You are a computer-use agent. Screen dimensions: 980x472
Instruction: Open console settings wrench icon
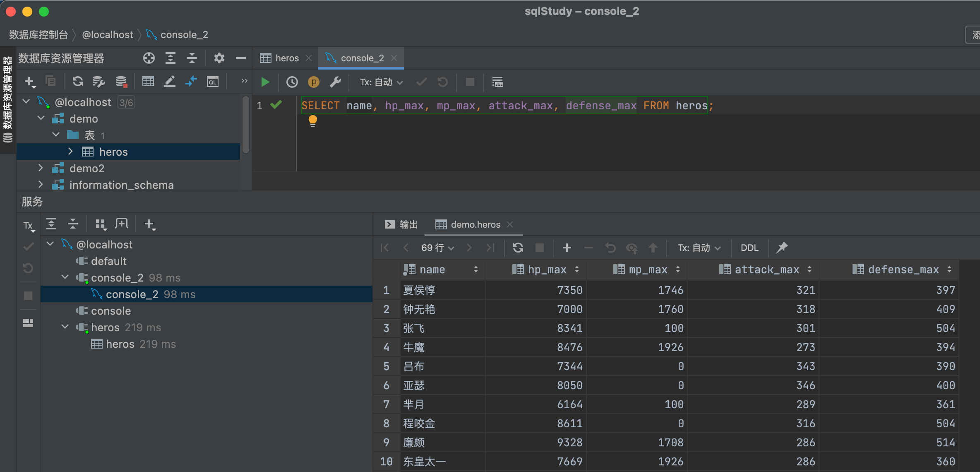(335, 82)
